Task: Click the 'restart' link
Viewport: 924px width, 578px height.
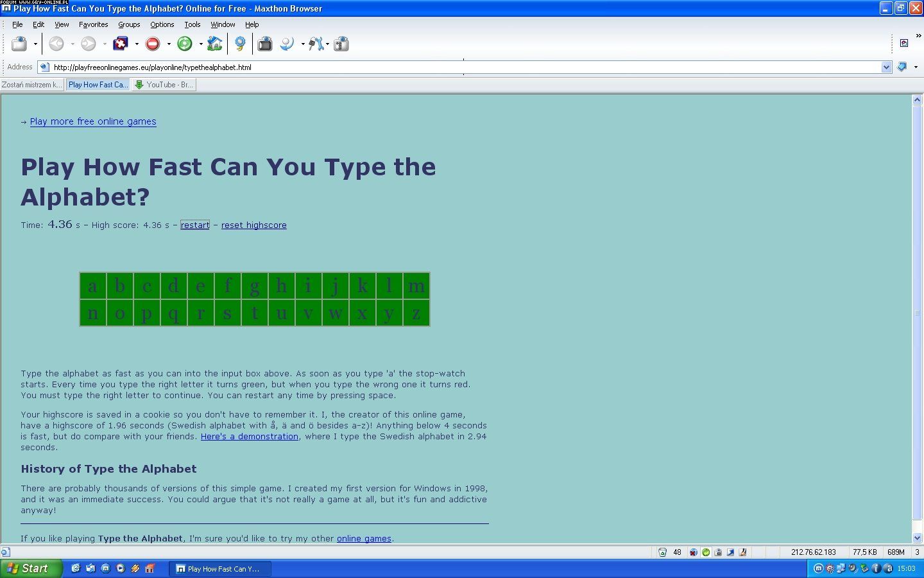Action: point(195,225)
